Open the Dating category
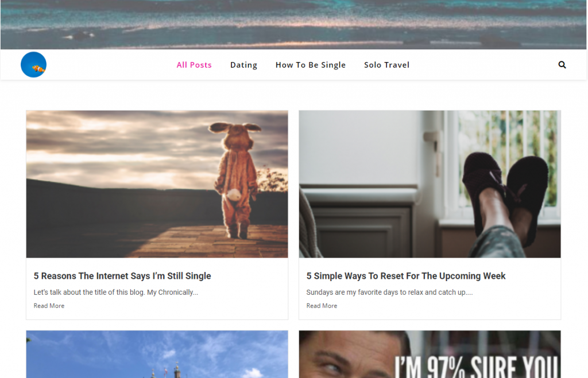This screenshot has width=588, height=378. (x=243, y=65)
